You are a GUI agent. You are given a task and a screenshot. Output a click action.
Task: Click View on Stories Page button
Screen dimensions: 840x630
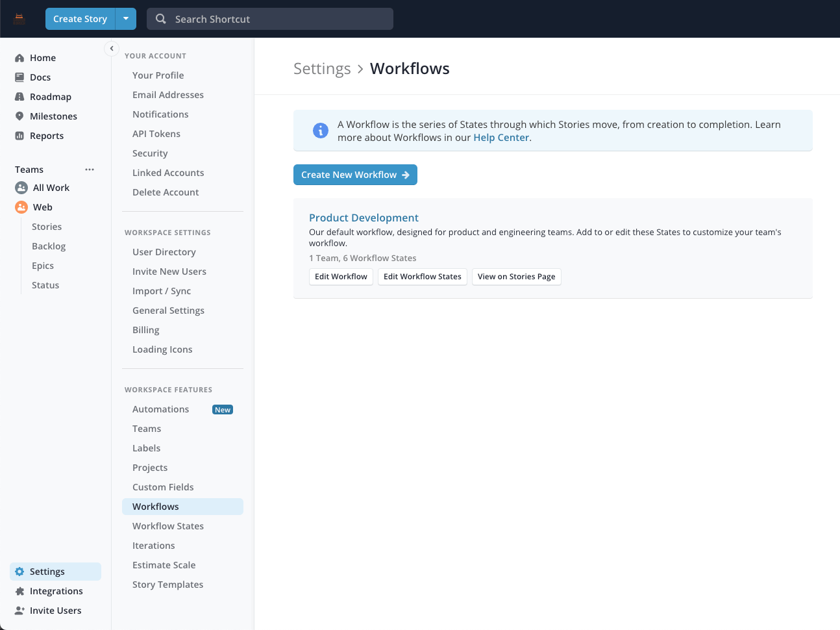(x=517, y=277)
